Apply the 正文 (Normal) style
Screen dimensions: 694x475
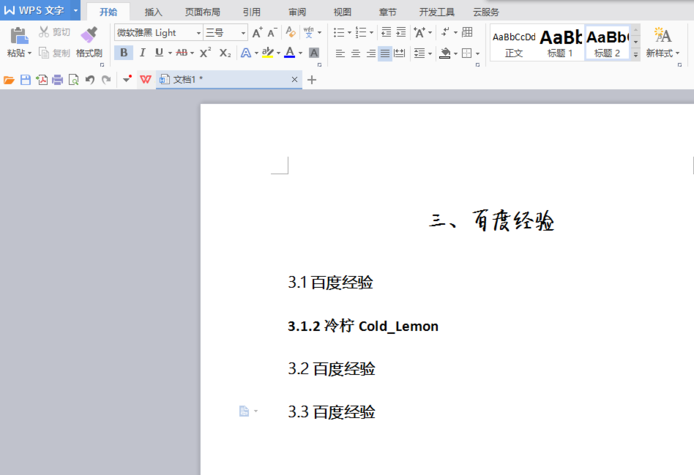point(514,43)
